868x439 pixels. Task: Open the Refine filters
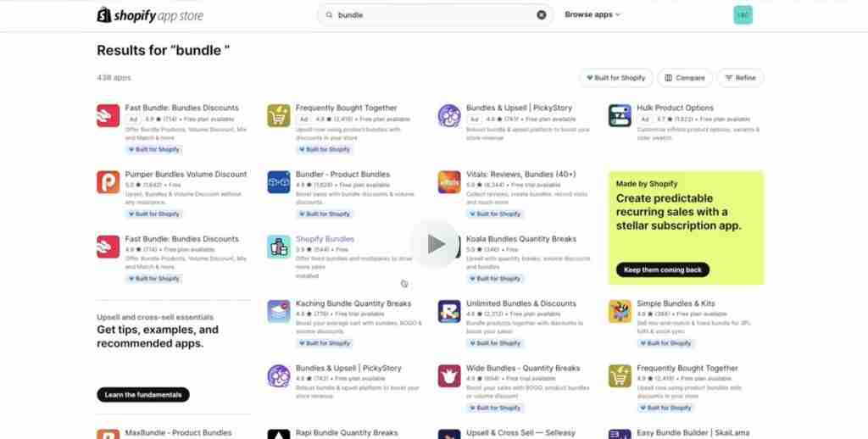(740, 78)
